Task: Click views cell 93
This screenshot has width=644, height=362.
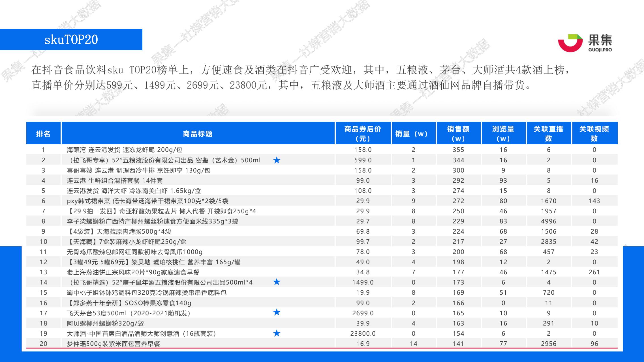Action: pos(503,181)
